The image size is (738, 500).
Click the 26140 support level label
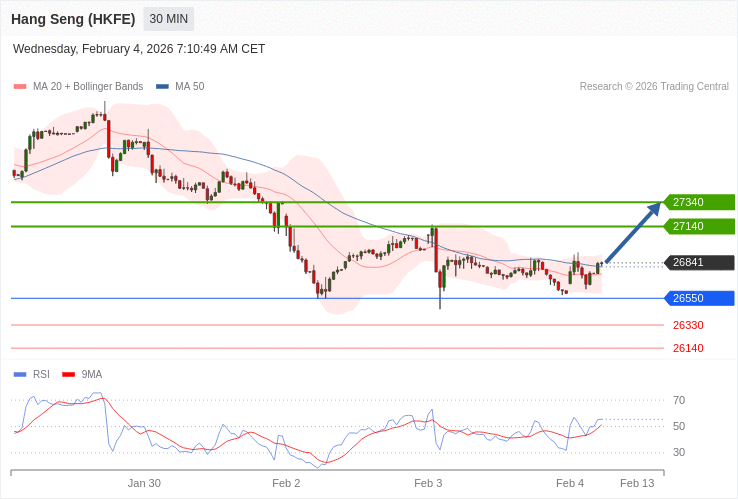(688, 348)
